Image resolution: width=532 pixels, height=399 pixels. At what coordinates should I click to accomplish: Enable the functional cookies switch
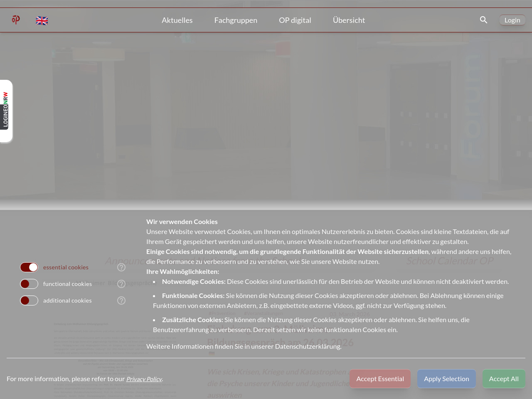(29, 284)
